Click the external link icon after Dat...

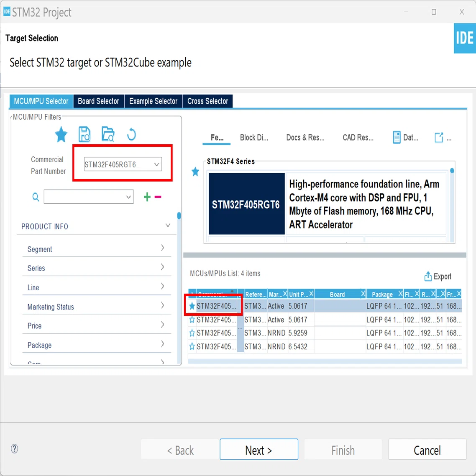[x=439, y=138]
